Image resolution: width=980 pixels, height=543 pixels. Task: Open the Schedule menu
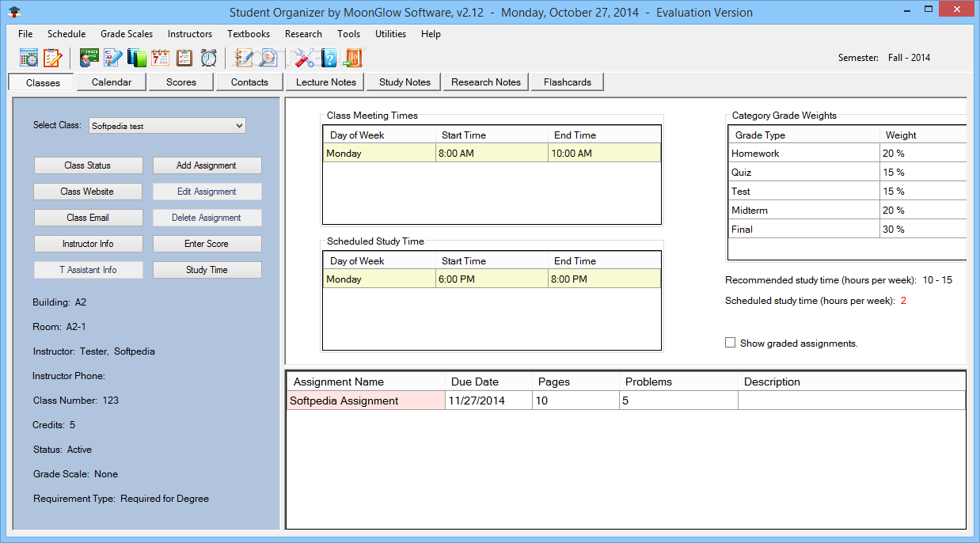66,34
